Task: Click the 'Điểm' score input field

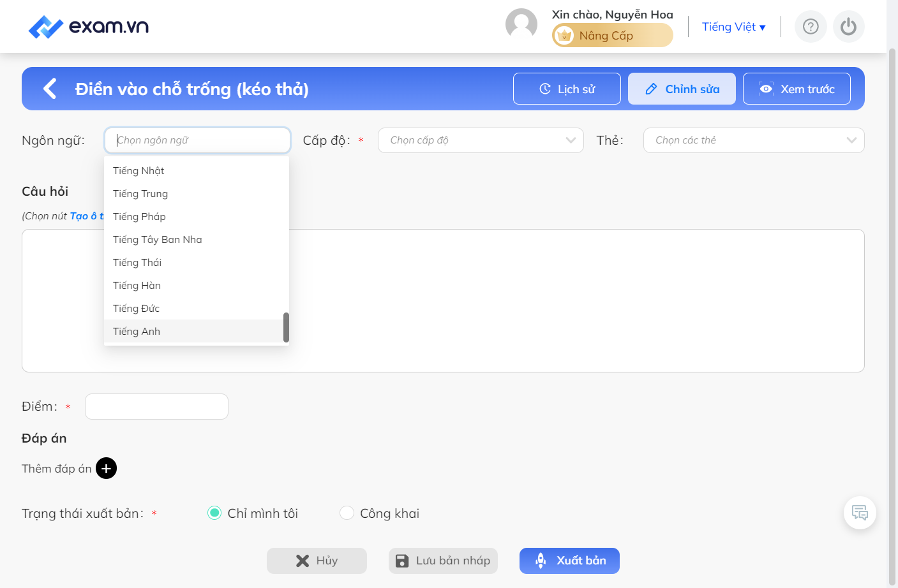Action: (156, 406)
